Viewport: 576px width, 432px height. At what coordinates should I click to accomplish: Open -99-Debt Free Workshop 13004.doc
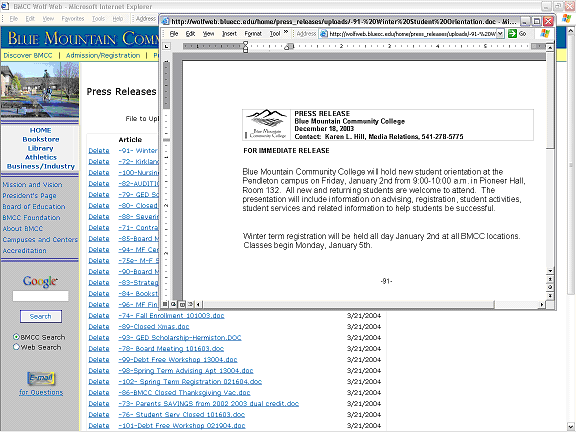178,360
